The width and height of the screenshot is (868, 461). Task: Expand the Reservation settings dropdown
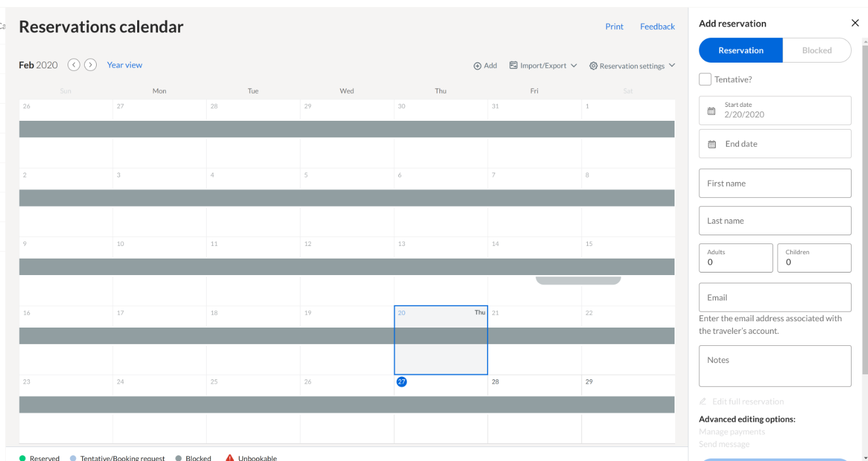point(672,65)
